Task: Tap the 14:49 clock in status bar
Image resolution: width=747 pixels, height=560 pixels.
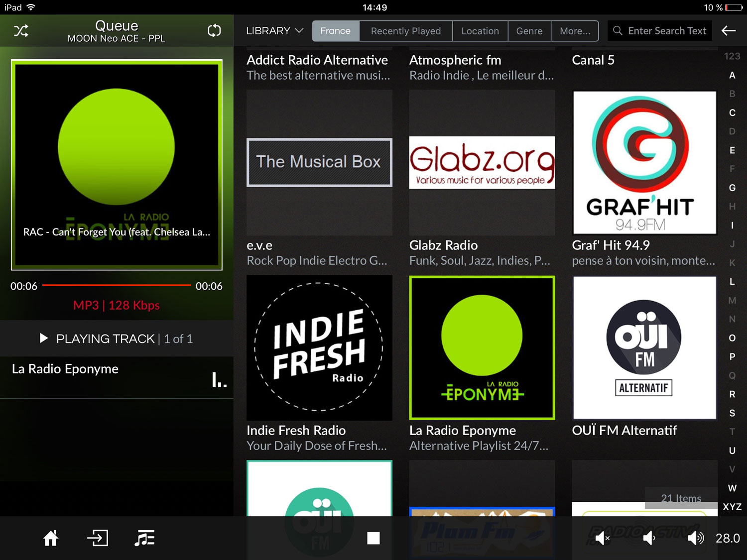Action: pyautogui.click(x=374, y=7)
